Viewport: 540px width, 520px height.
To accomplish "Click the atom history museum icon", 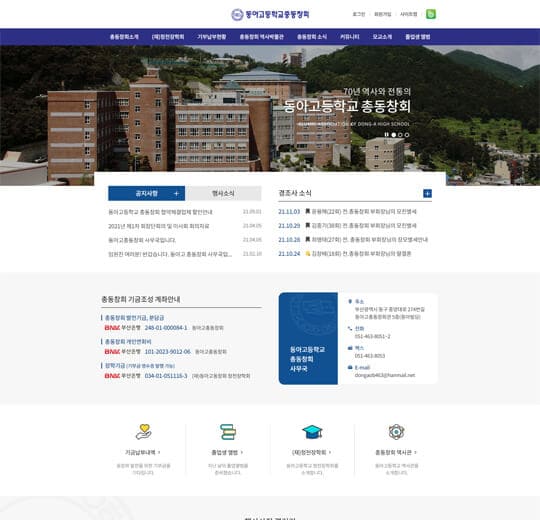I will point(396,431).
